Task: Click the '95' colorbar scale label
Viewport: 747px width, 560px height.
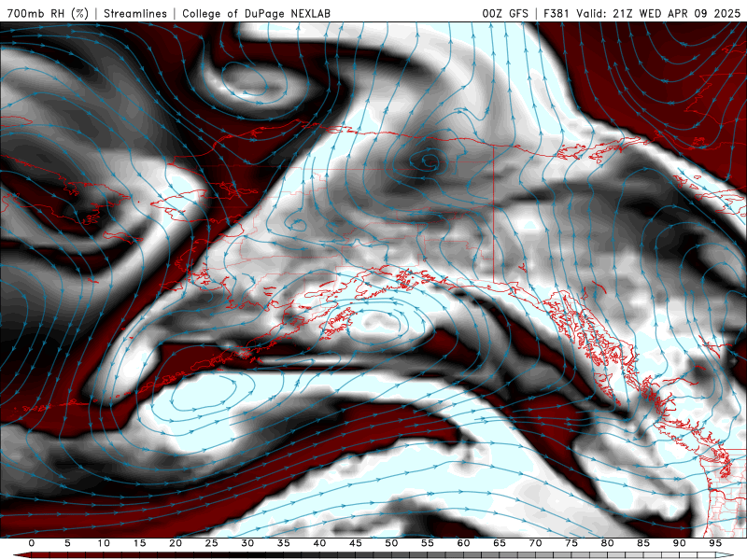Action: point(715,543)
